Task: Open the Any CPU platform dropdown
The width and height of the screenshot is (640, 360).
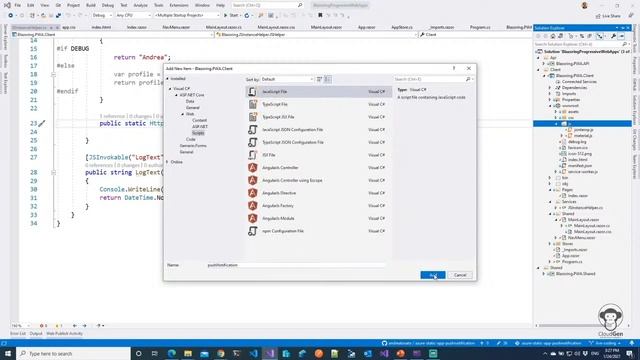Action: (x=133, y=16)
